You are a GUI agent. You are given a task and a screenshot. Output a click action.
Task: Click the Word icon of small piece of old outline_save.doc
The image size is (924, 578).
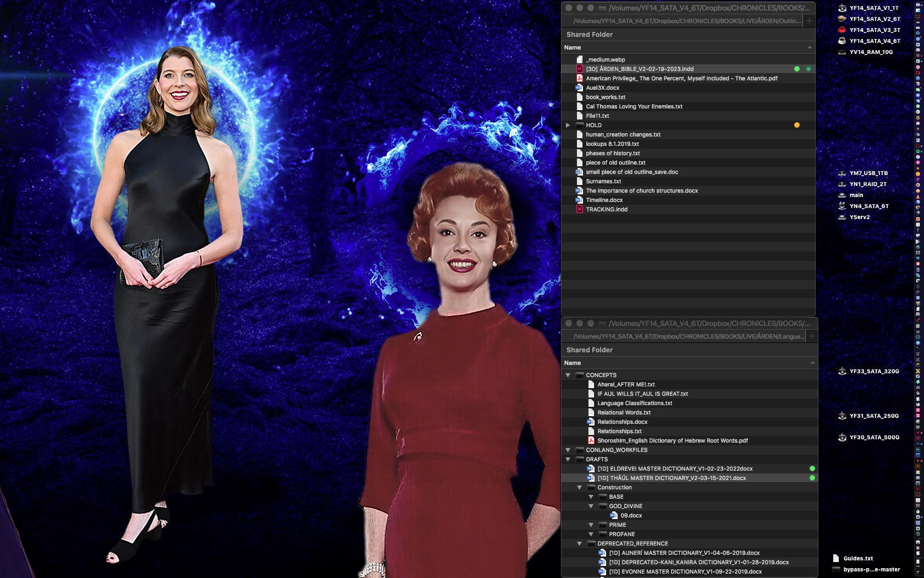pyautogui.click(x=579, y=172)
